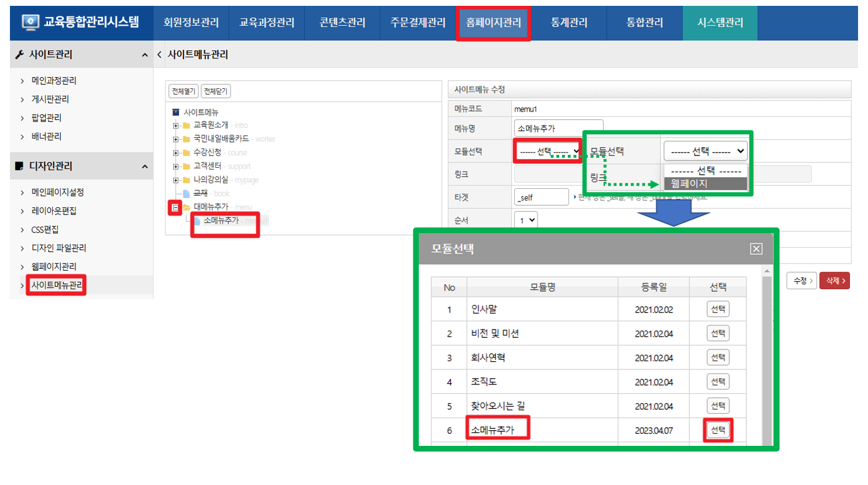Click the 메뉴명 text input field
The height and width of the screenshot is (485, 868).
pos(558,128)
